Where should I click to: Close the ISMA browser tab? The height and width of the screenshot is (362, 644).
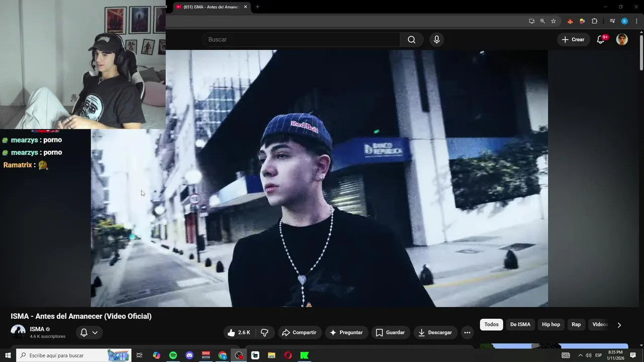[x=246, y=7]
